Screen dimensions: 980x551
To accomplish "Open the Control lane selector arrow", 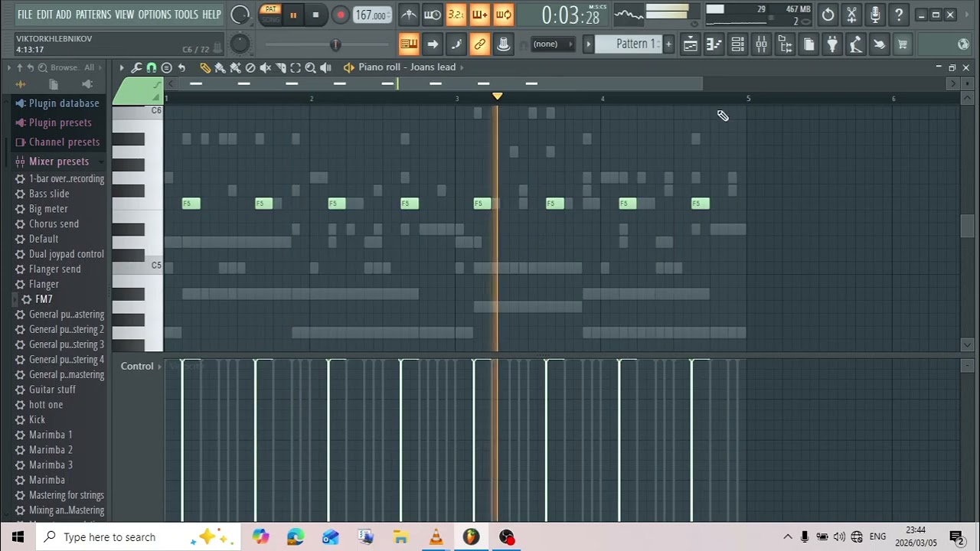I will pos(159,367).
